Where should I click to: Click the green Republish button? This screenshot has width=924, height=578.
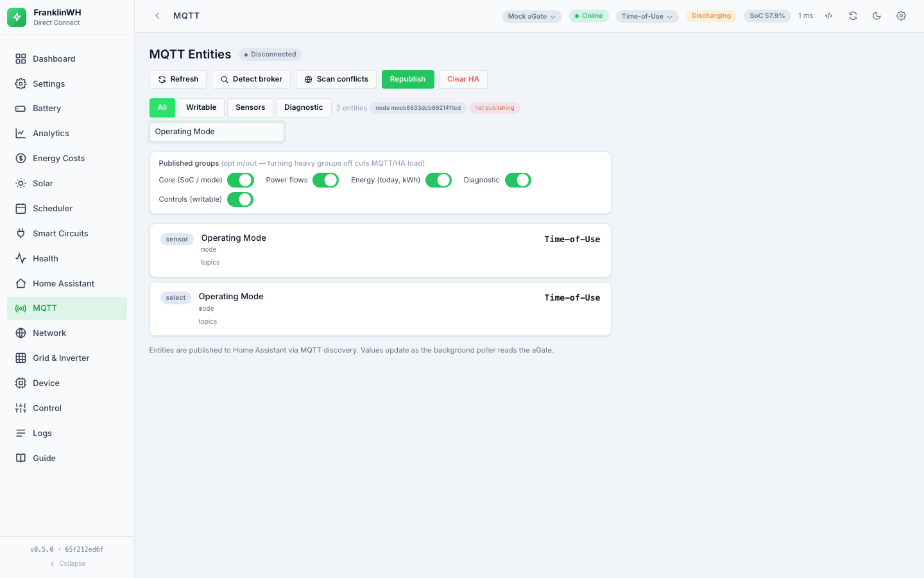[408, 80]
